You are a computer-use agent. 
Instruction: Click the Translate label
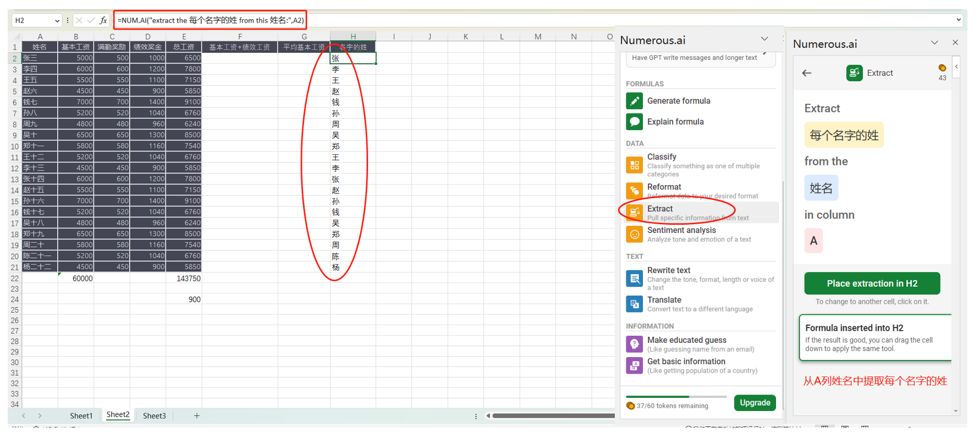664,300
